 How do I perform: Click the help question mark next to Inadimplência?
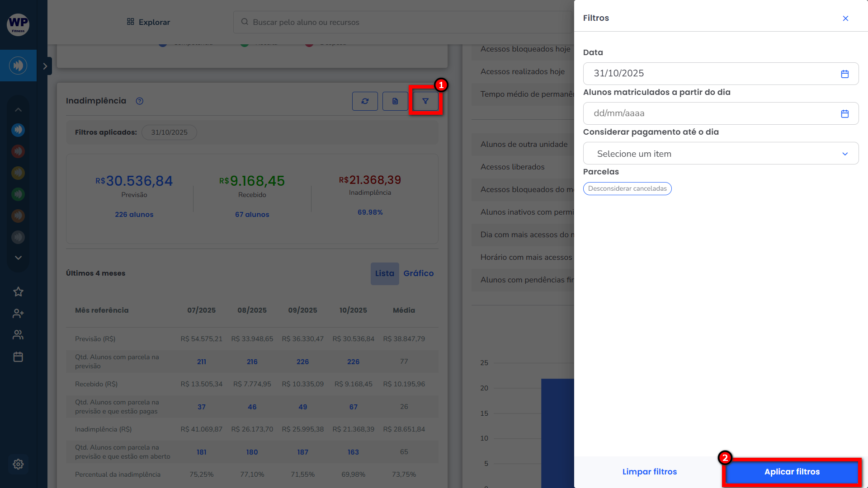point(140,101)
